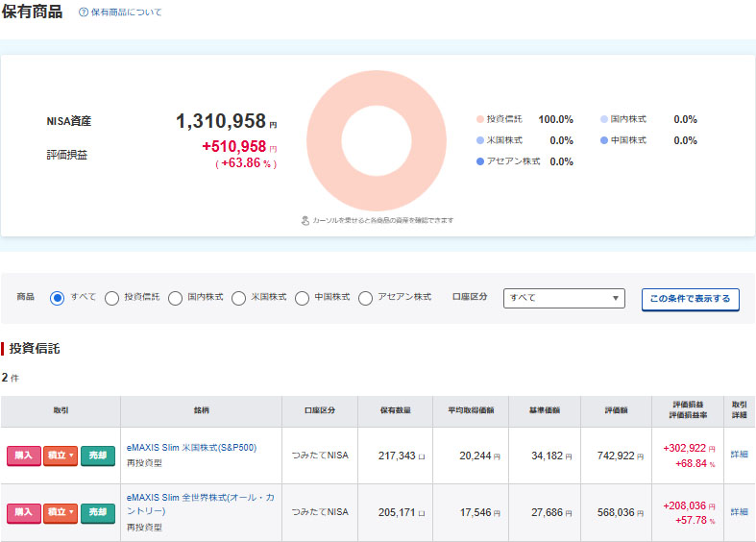Select the 投資信託 radio button filter
The width and height of the screenshot is (756, 542).
tap(111, 298)
